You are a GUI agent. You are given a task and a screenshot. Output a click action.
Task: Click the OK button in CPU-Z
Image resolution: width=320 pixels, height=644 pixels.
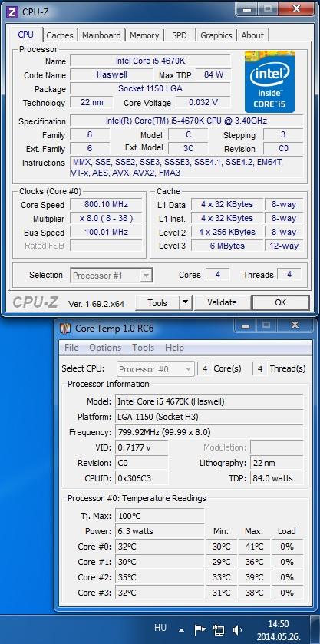click(281, 302)
